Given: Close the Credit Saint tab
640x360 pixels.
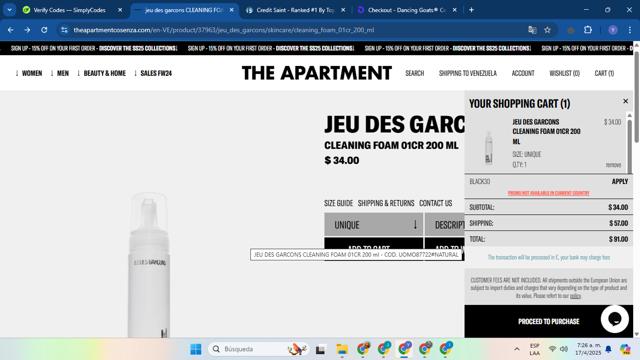Looking at the screenshot, I should (x=343, y=10).
